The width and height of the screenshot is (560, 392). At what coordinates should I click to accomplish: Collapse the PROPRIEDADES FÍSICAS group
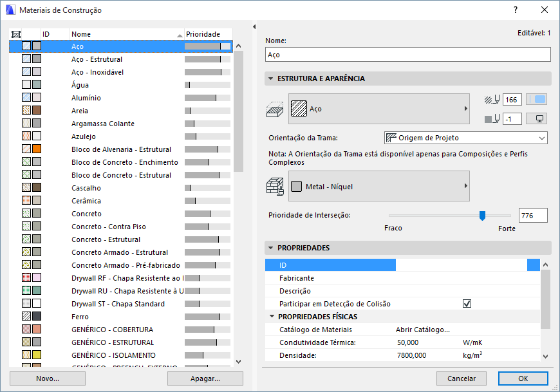pyautogui.click(x=272, y=316)
